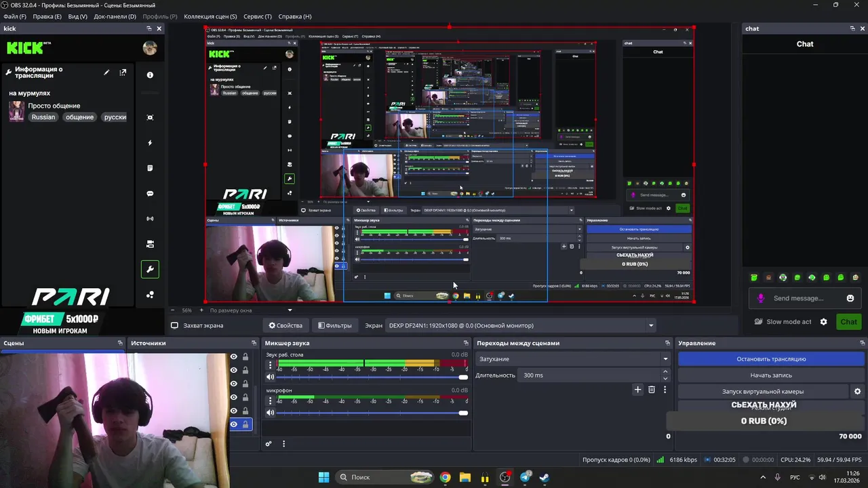This screenshot has height=488, width=868.
Task: Toggle lock on the second source
Action: tap(245, 370)
